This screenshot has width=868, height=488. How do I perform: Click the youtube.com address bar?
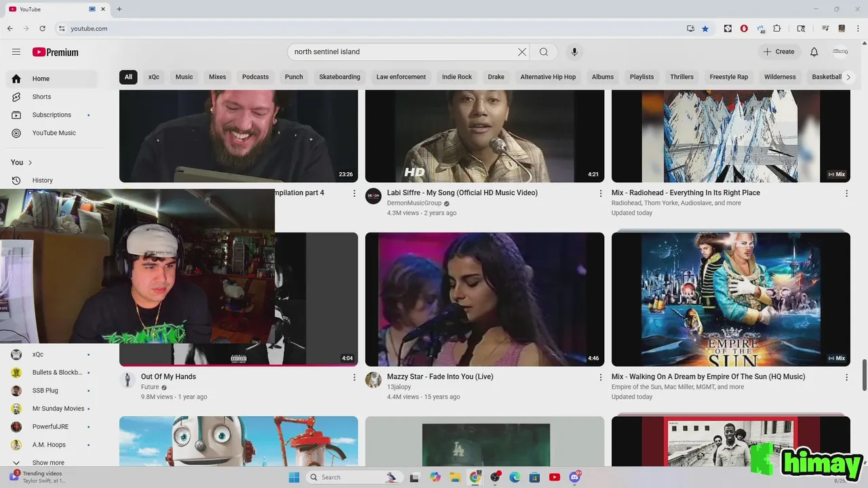366,28
